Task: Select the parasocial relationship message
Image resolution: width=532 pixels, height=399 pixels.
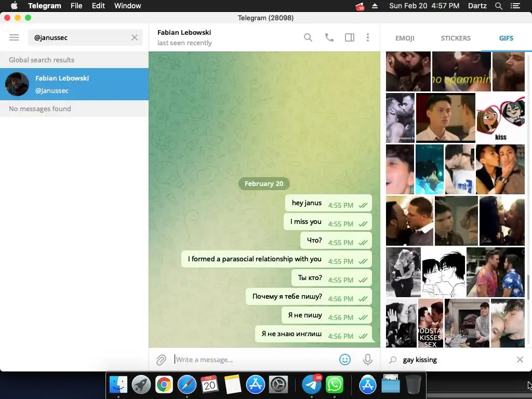Action: click(276, 259)
